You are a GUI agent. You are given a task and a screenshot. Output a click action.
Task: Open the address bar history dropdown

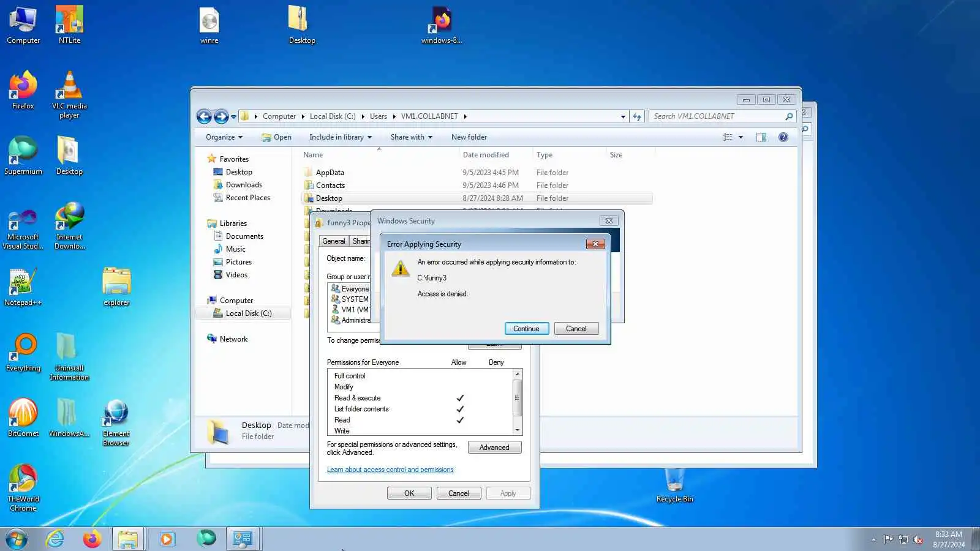pyautogui.click(x=623, y=116)
